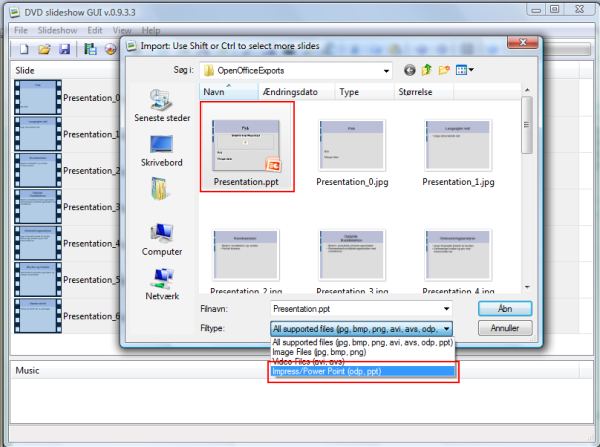Screen dimensions: 600x447
Task: Select the Presentation_5 slide in slide list
Action: 67,279
